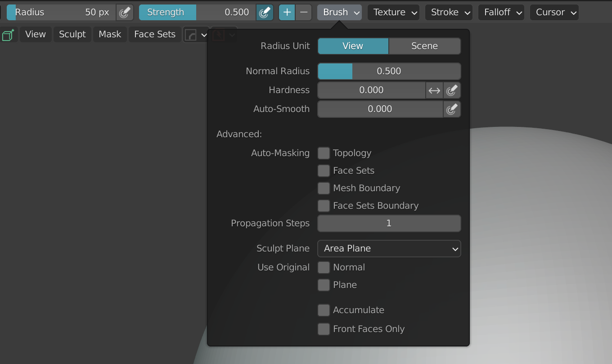612x364 pixels.
Task: Expand the Texture settings popover
Action: pos(393,12)
